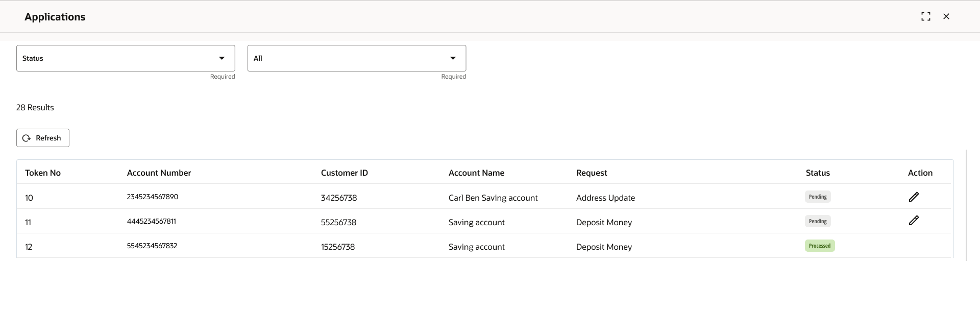The width and height of the screenshot is (980, 334).
Task: Open the Status filter dropdown
Action: pyautogui.click(x=126, y=58)
